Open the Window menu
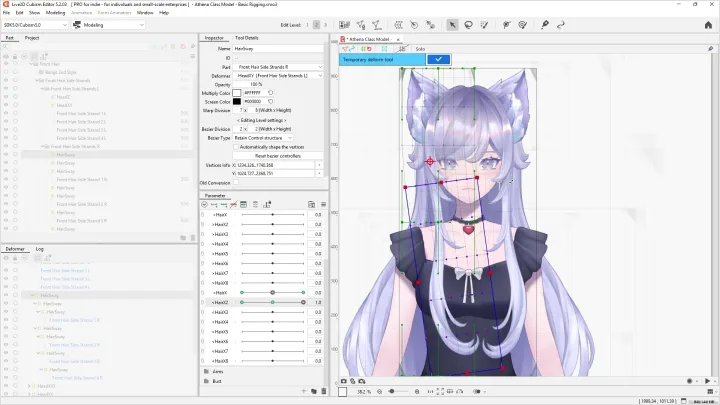 tap(145, 12)
